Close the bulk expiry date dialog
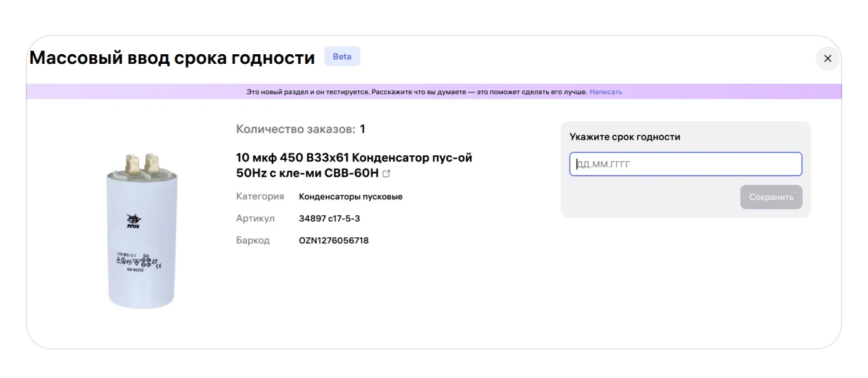The image size is (868, 378). pos(827,59)
